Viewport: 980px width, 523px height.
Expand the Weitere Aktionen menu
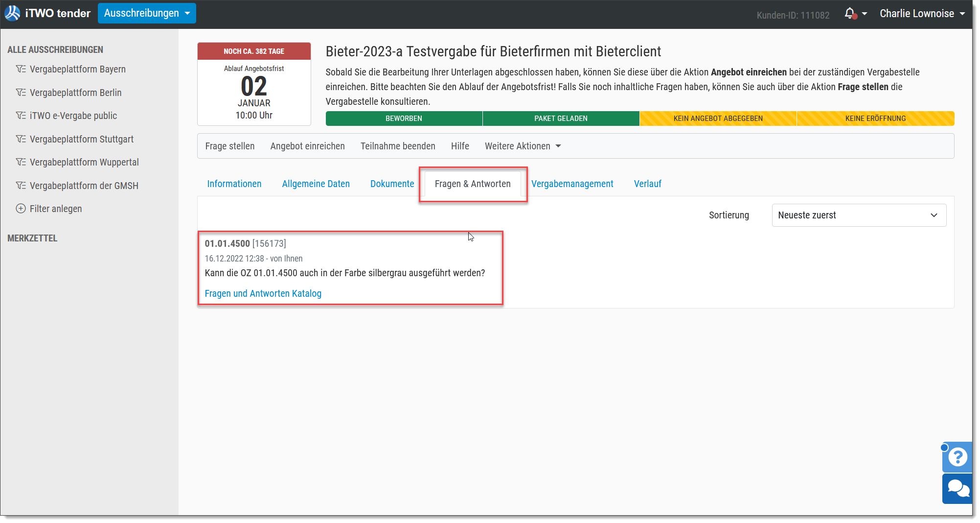[x=523, y=146]
